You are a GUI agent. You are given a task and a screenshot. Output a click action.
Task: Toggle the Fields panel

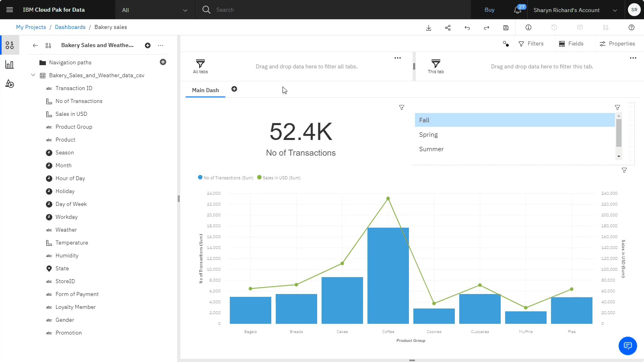click(x=571, y=43)
